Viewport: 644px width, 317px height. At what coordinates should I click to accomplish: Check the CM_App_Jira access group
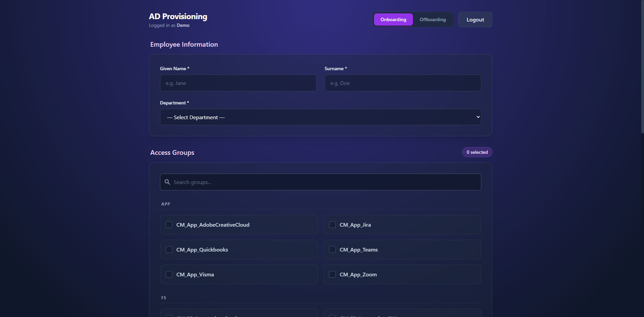(332, 224)
